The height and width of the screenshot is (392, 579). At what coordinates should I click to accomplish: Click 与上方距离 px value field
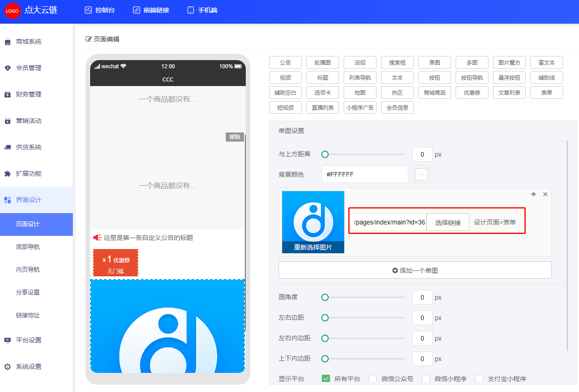point(422,154)
